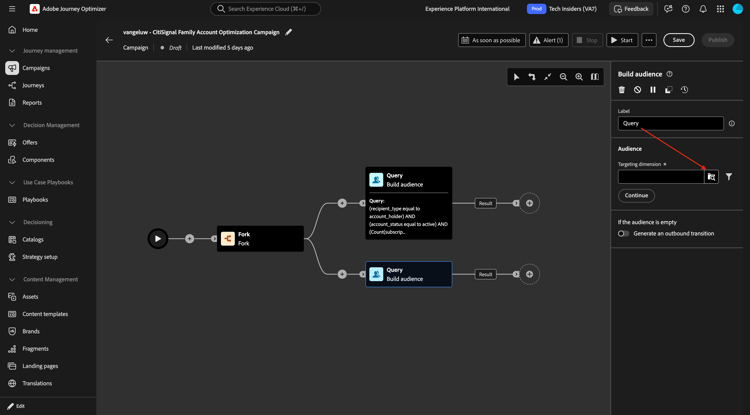The width and height of the screenshot is (750, 415).
Task: Click the filter funnel icon
Action: pos(728,177)
